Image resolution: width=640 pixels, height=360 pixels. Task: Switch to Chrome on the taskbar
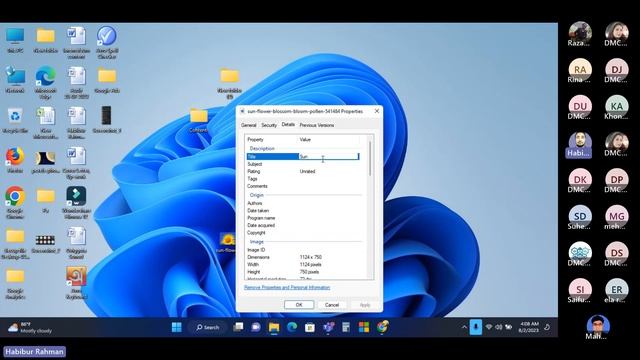pos(382,327)
